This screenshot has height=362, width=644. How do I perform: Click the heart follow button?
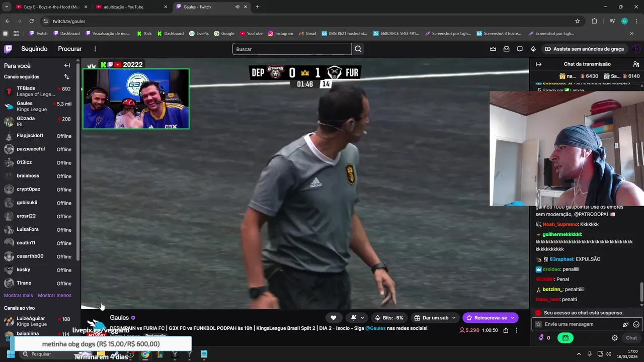click(333, 318)
